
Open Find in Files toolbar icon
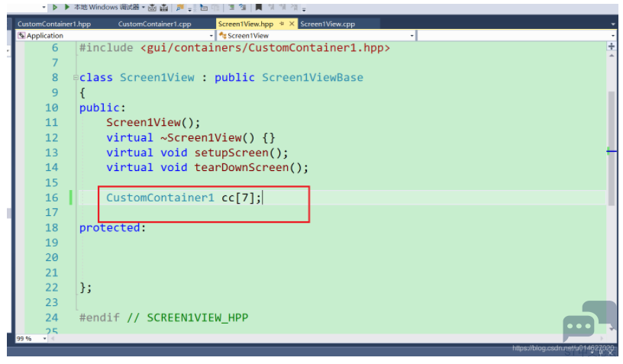pos(180,8)
